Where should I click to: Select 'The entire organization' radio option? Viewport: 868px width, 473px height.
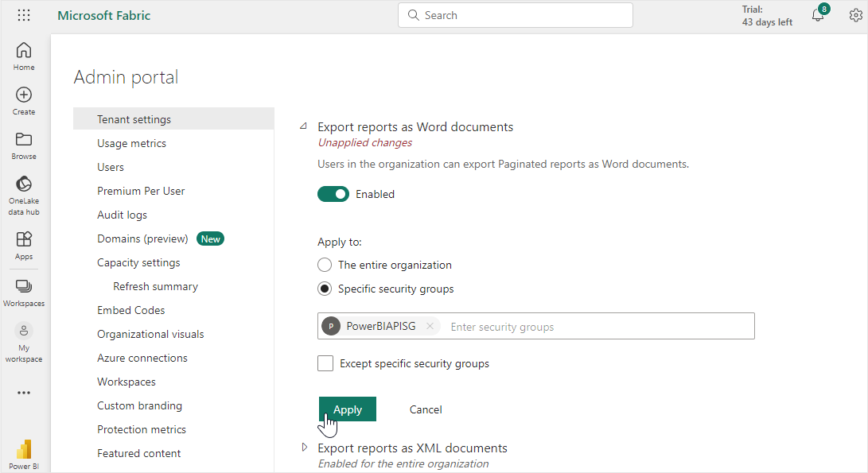tap(325, 265)
